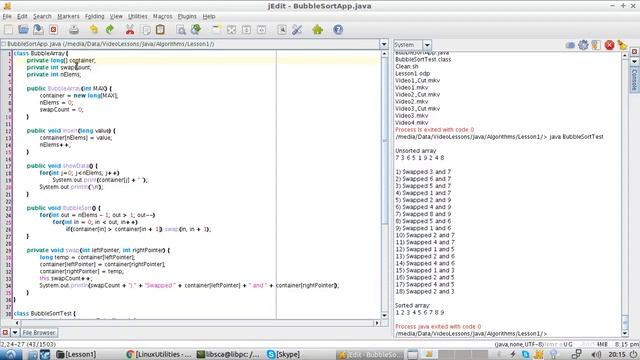Click the volume speaker tray icon
This screenshot has height=360, width=640.
pos(596,354)
